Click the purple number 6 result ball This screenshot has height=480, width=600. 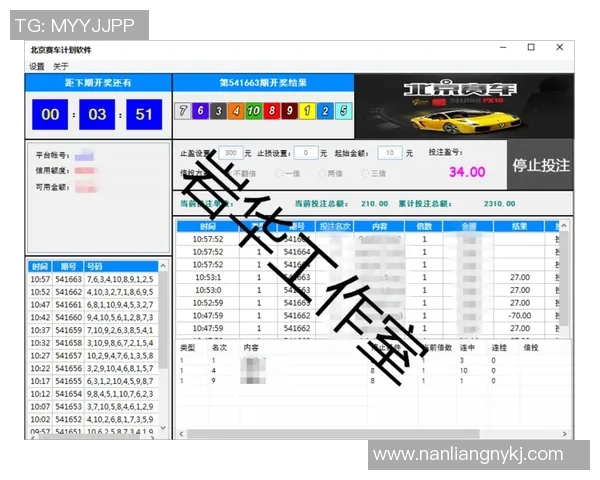tap(200, 111)
